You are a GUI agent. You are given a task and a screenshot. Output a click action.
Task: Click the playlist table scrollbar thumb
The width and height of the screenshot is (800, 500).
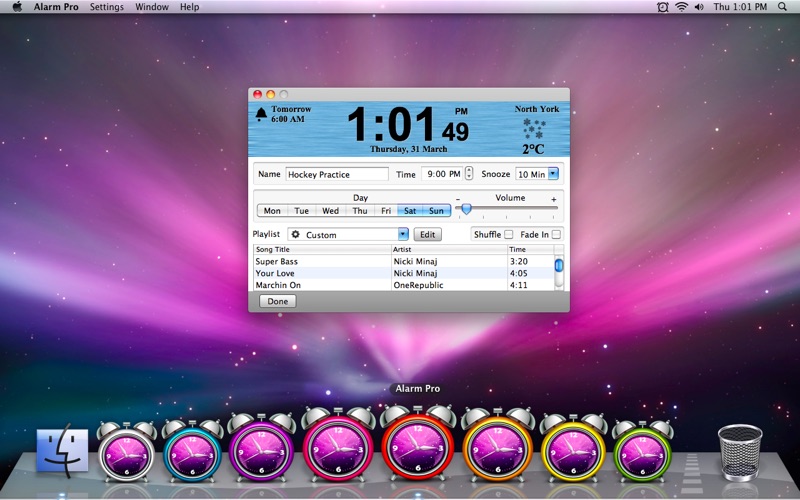click(559, 265)
